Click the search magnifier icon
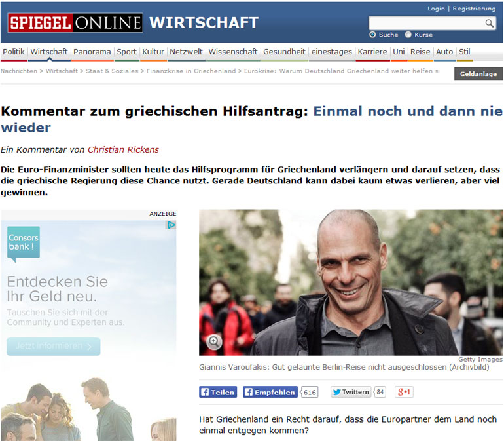Image resolution: width=504 pixels, height=441 pixels. (489, 23)
